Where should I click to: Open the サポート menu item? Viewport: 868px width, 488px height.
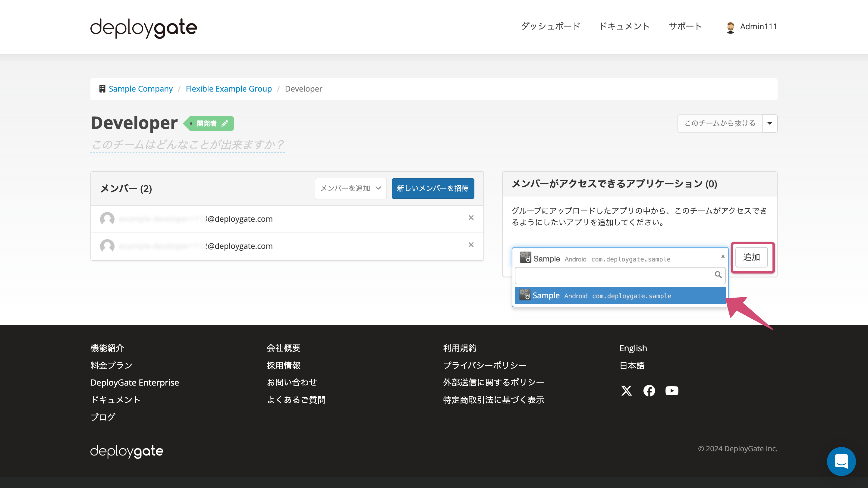(685, 26)
